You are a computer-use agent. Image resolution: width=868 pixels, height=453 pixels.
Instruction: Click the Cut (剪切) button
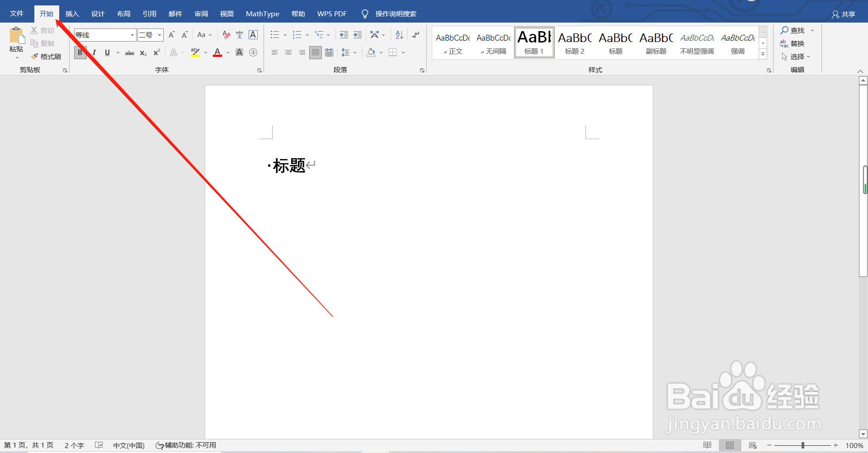coord(42,30)
